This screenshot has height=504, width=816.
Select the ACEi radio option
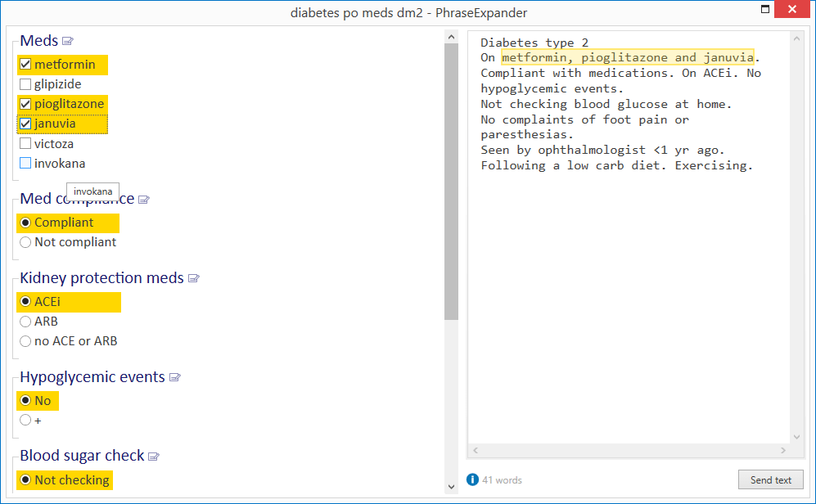[25, 302]
